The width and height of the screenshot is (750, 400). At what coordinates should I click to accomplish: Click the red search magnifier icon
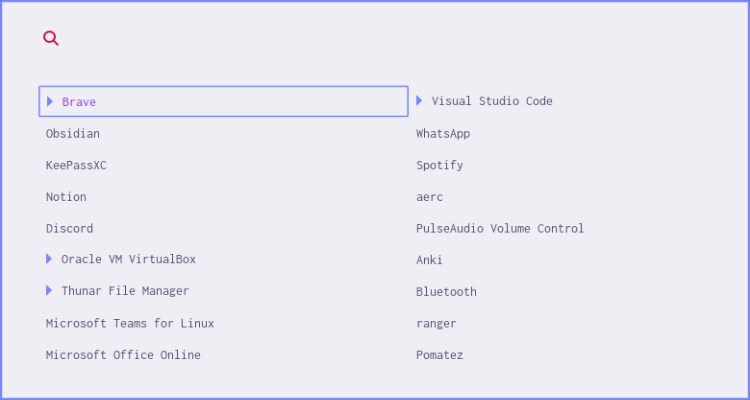[51, 38]
